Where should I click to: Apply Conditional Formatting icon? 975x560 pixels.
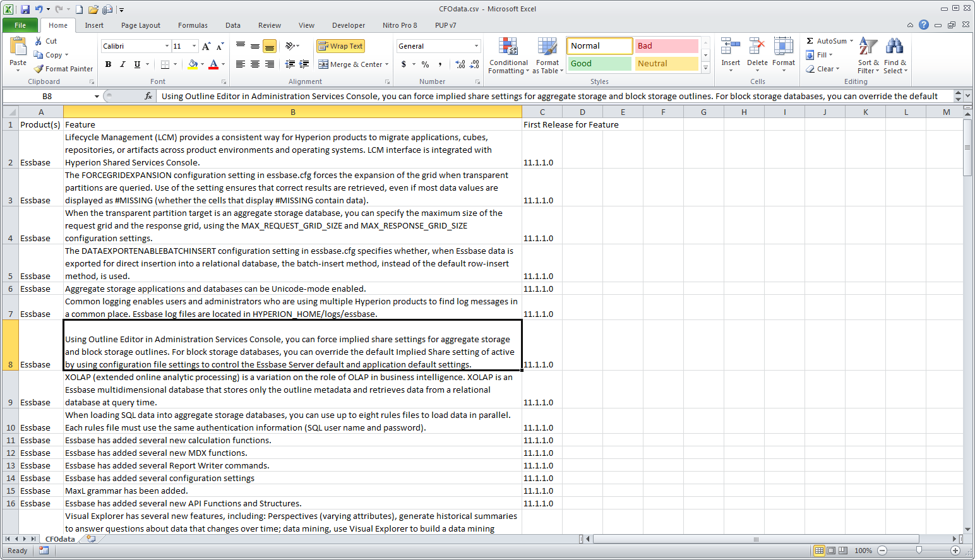pos(508,47)
